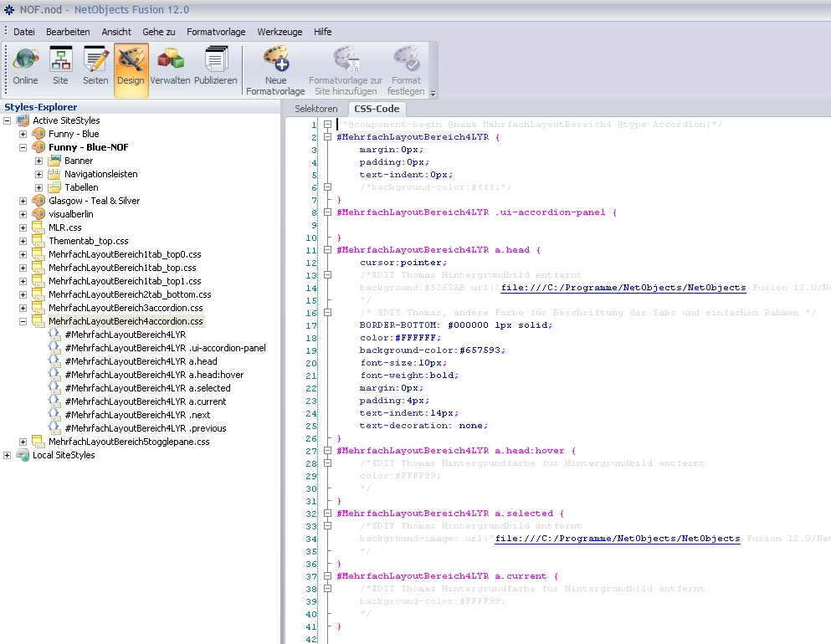Click the toolbar overflow arrow
The height and width of the screenshot is (644, 831).
click(x=433, y=95)
